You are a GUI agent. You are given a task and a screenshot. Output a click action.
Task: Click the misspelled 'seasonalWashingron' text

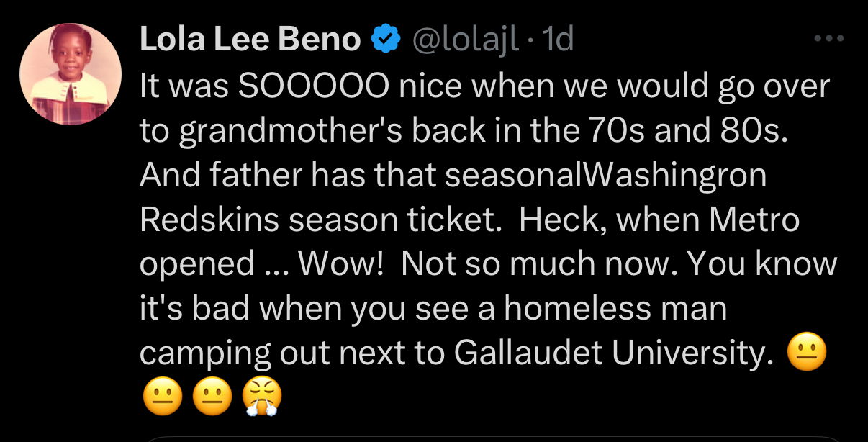tap(606, 176)
